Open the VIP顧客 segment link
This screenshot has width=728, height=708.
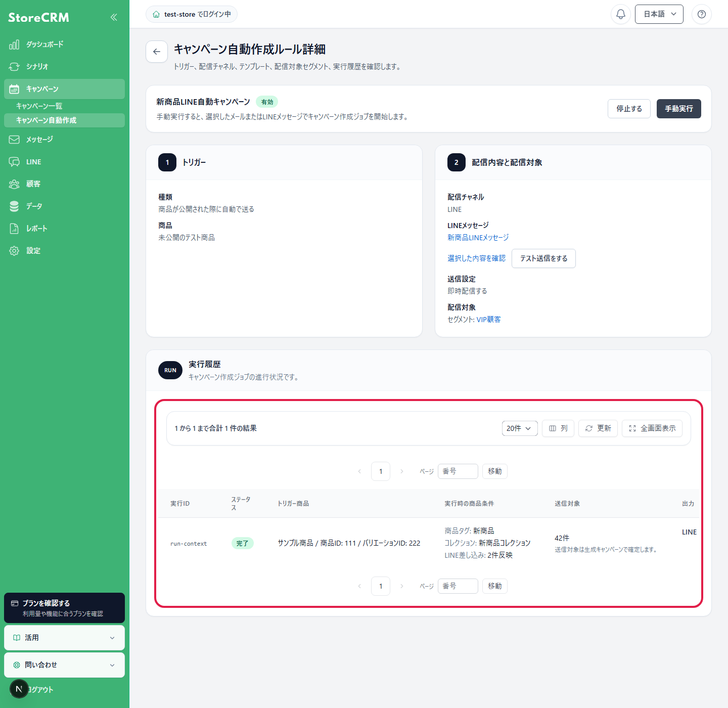point(488,320)
